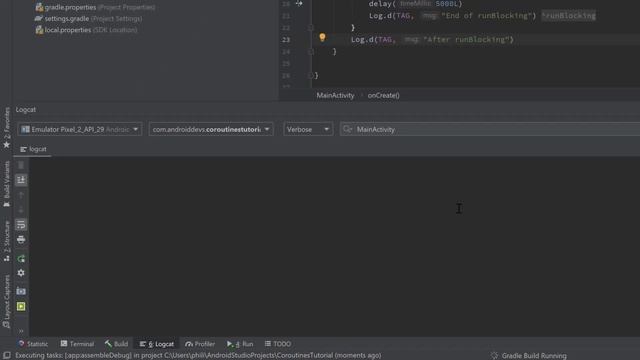Open the Layout Captures side panel

(x=7, y=301)
